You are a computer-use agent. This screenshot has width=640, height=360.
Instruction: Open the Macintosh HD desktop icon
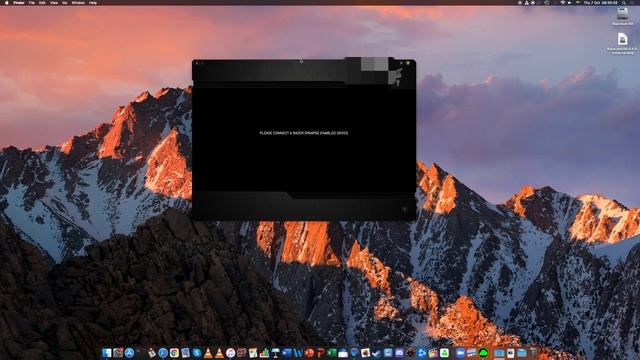tap(622, 16)
